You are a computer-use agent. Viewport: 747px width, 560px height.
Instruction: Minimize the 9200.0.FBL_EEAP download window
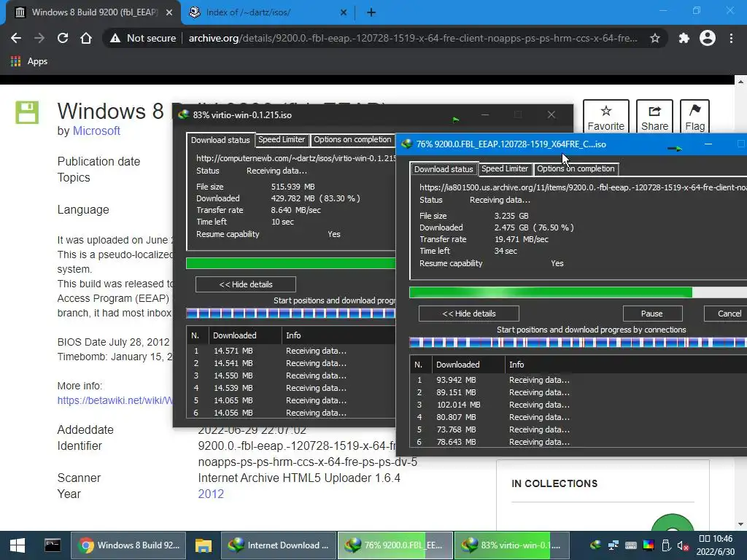pyautogui.click(x=708, y=144)
